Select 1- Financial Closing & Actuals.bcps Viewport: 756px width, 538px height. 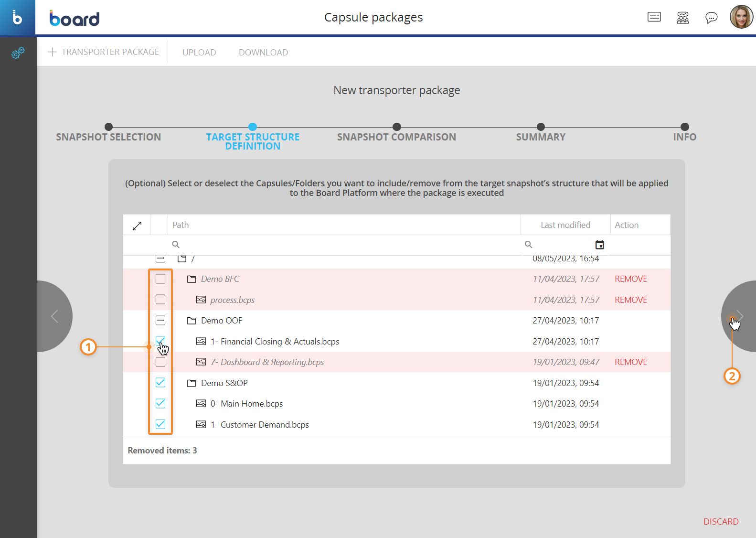click(x=275, y=342)
